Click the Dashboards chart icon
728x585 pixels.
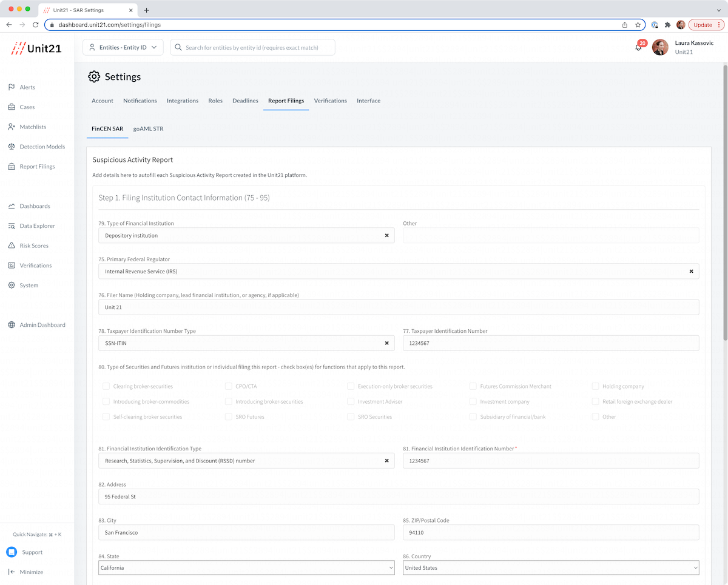pyautogui.click(x=12, y=206)
